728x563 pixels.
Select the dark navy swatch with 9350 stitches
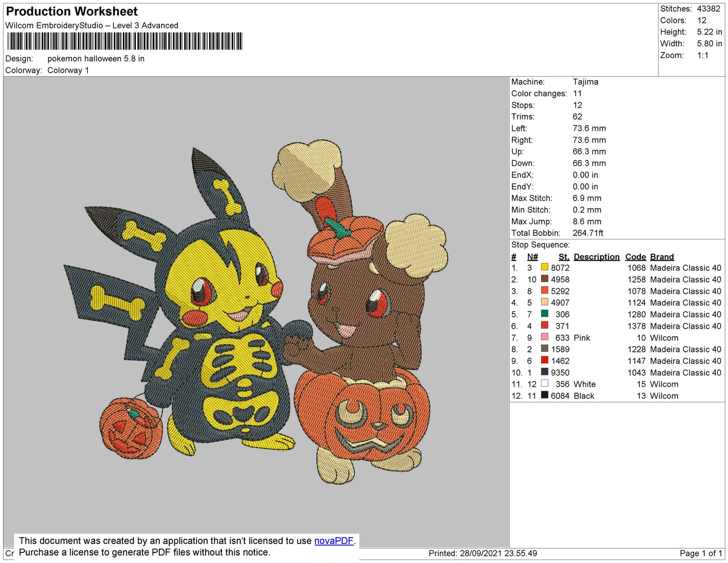tap(545, 371)
